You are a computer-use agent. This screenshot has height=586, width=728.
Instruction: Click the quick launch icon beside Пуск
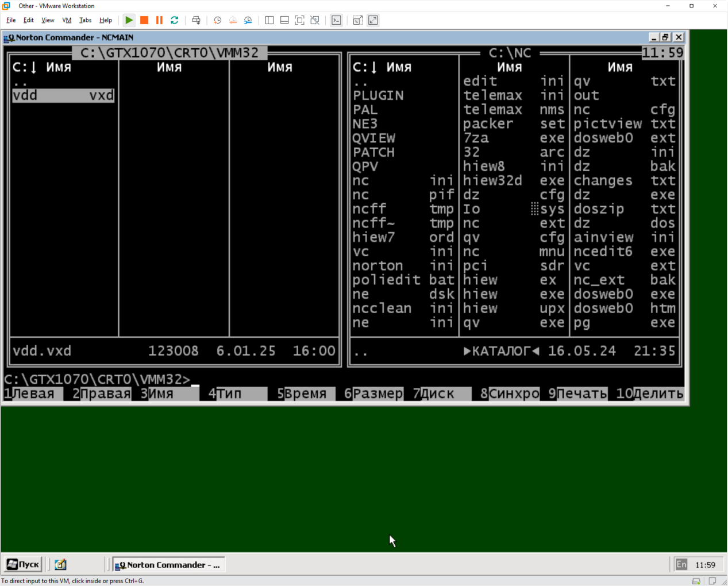(60, 565)
